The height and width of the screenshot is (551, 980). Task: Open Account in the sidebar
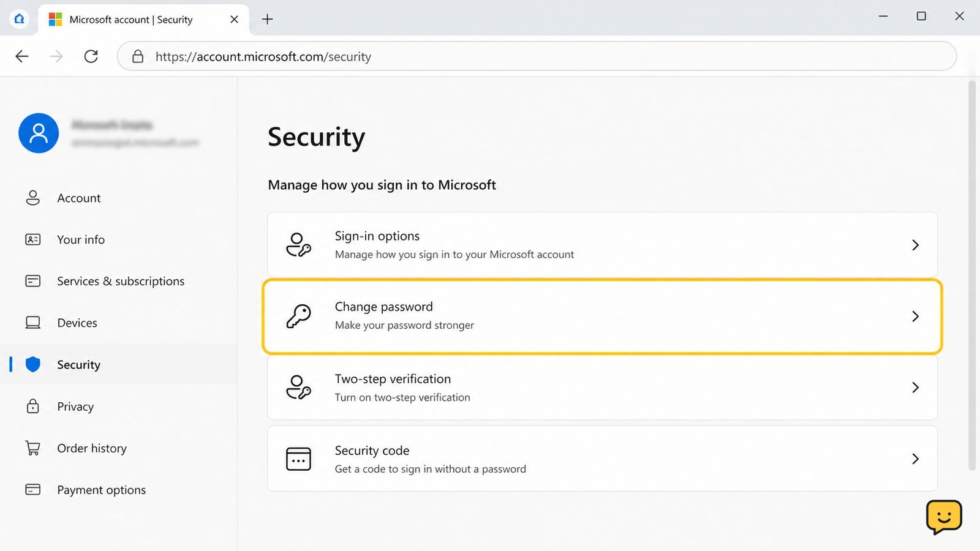click(x=119, y=198)
